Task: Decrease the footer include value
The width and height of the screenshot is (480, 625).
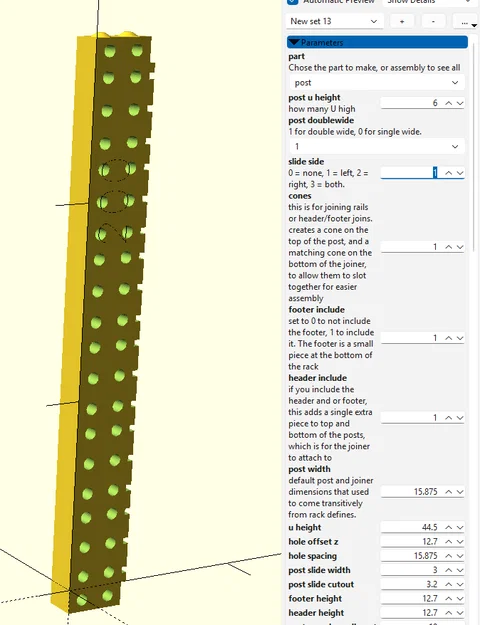Action: pos(460,338)
